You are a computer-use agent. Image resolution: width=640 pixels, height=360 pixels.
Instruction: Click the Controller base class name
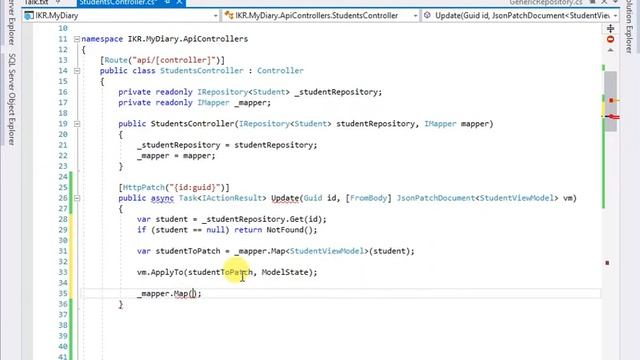pos(280,71)
